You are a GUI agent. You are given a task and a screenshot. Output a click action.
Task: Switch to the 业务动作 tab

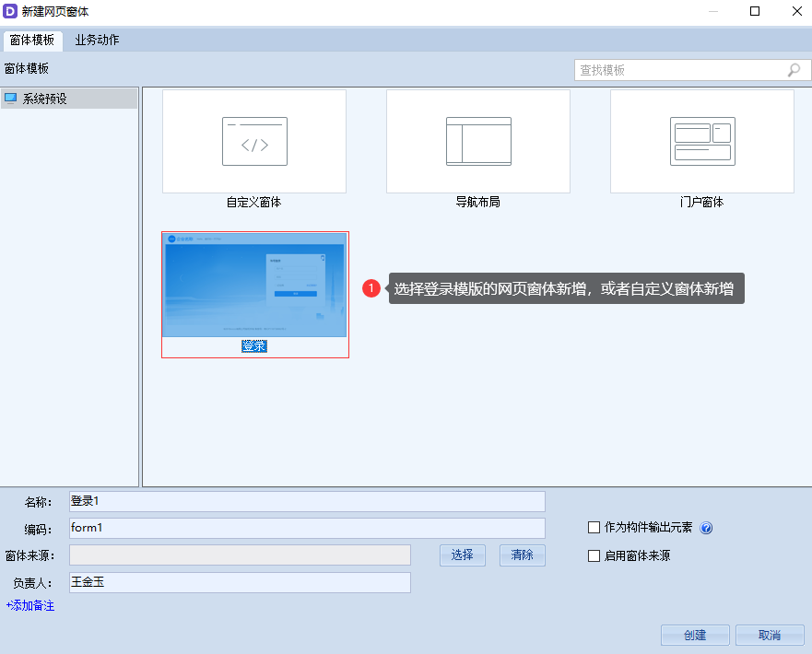(x=97, y=41)
